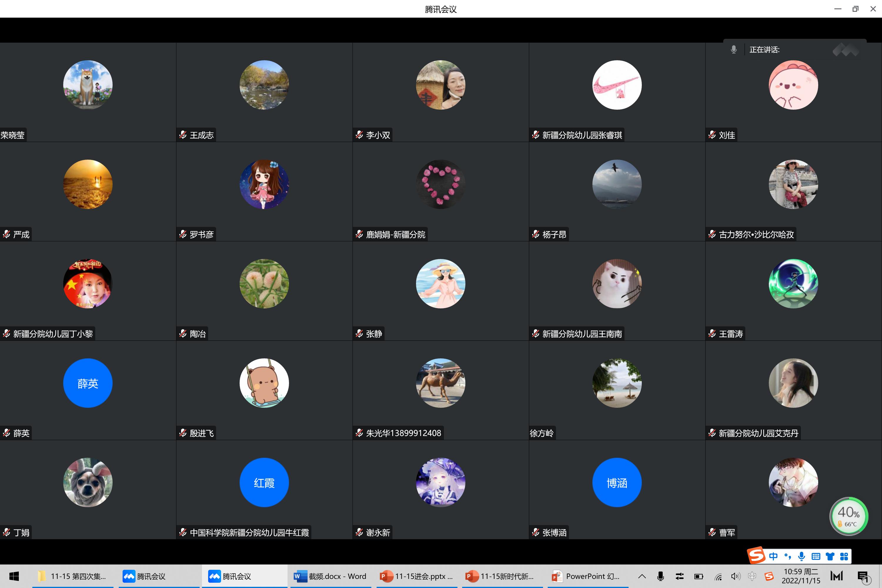The height and width of the screenshot is (588, 882).
Task: Click muted mic icon beside 曹军
Action: [712, 532]
